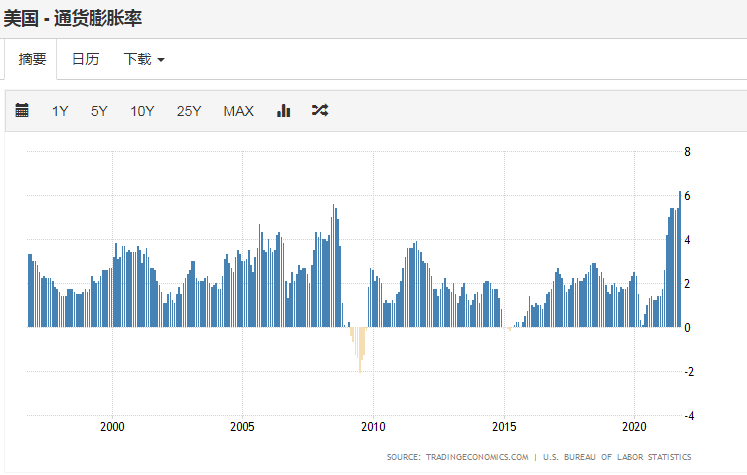Screen dimensions: 747x475
Task: Click the tallest bar near 2008 peak
Action: click(333, 266)
